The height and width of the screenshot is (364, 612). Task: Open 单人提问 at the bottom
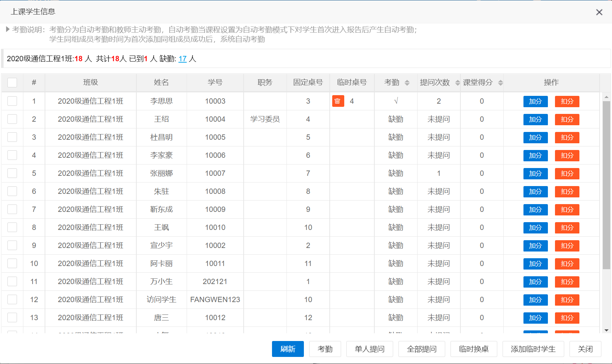click(369, 349)
